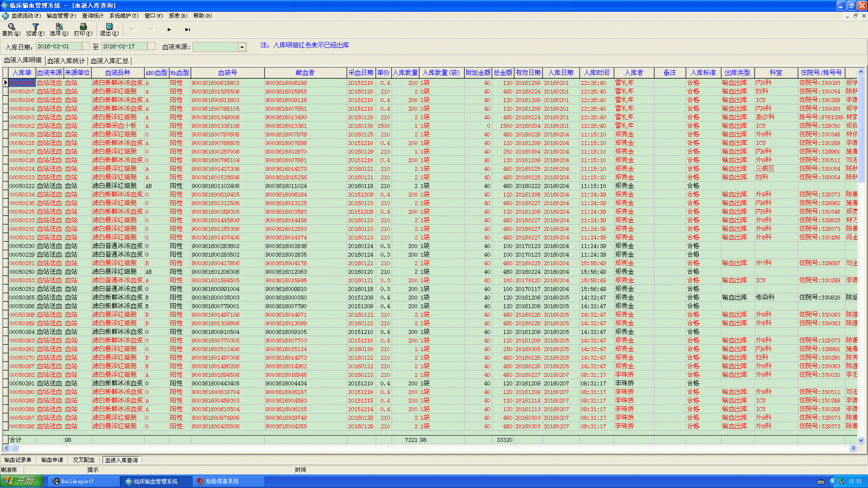Click the 退出 (Exit) toolbar icon
868x488 pixels.
pyautogui.click(x=109, y=27)
